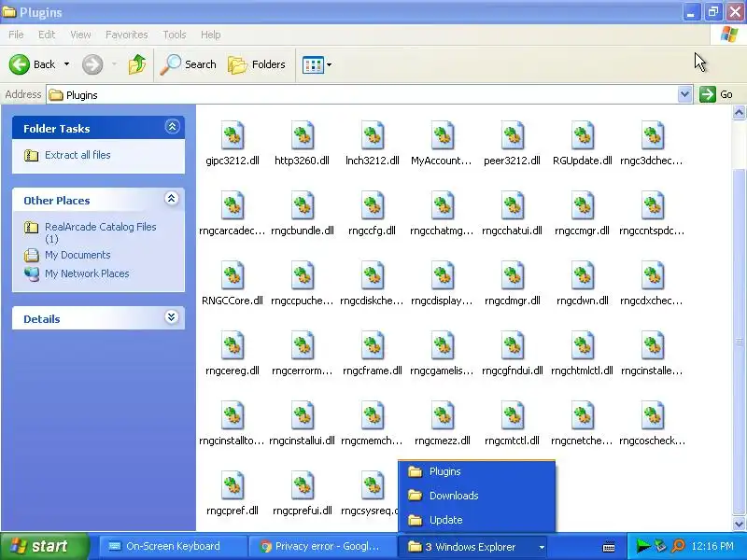Screen dimensions: 747x560
Task: Open Privacy error Chrome taskbar item
Action: (x=321, y=546)
